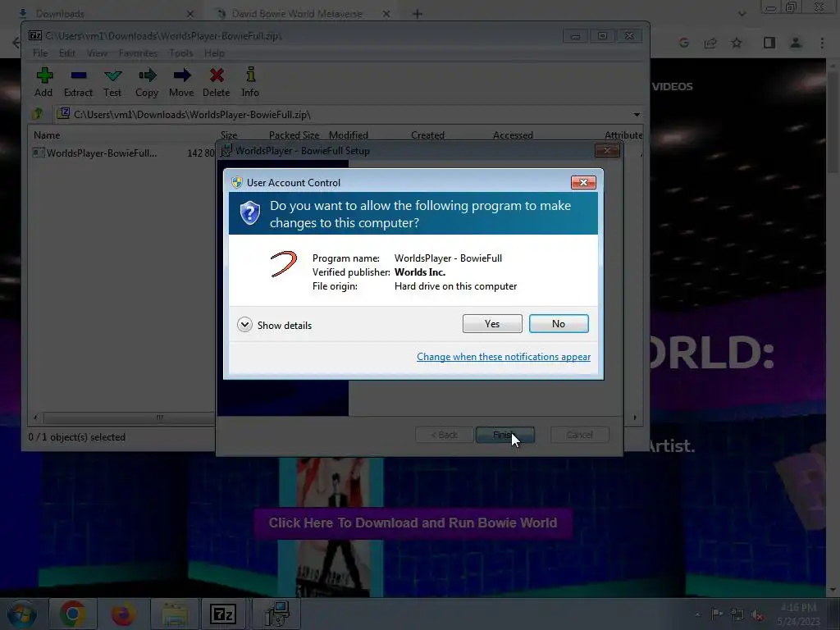Click Move icon in 7-Zip toolbar
Image resolution: width=840 pixels, height=630 pixels.
[x=181, y=82]
